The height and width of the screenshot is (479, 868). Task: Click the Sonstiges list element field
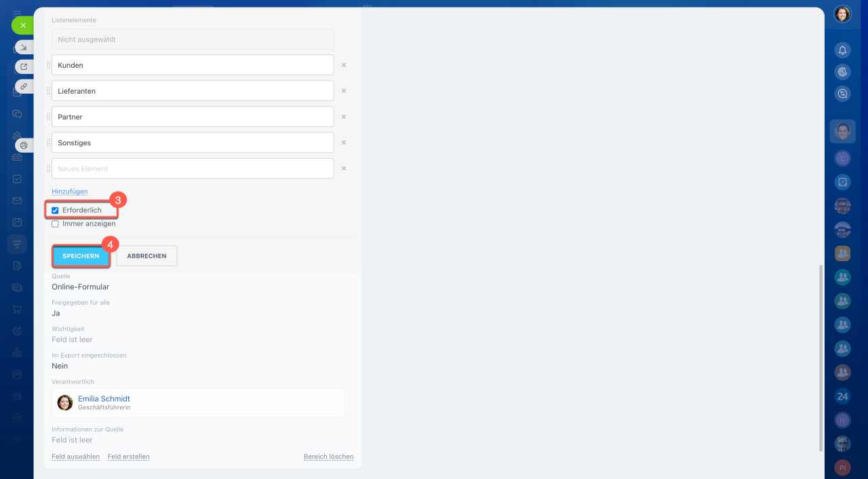pos(193,142)
